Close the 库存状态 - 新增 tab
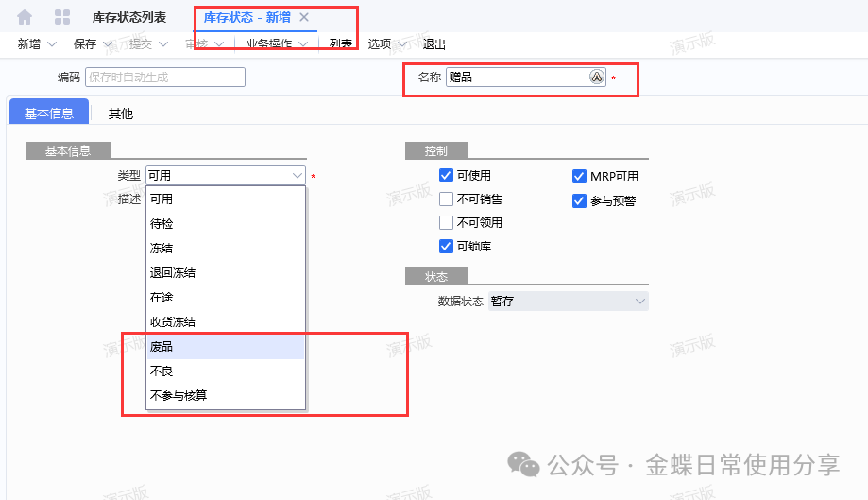 pyautogui.click(x=304, y=17)
